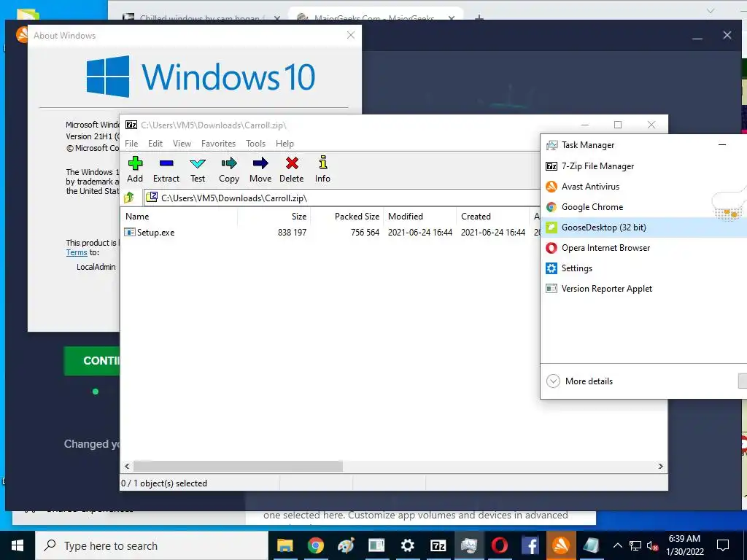Click the muted volume tray icon
Viewport: 747px width, 560px height.
click(x=653, y=545)
